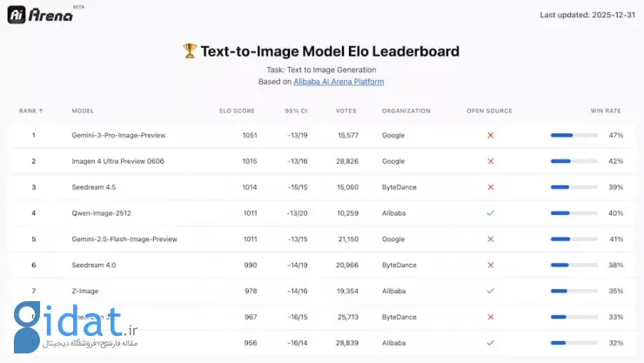Click the Votes column header
644x363 pixels.
345,111
